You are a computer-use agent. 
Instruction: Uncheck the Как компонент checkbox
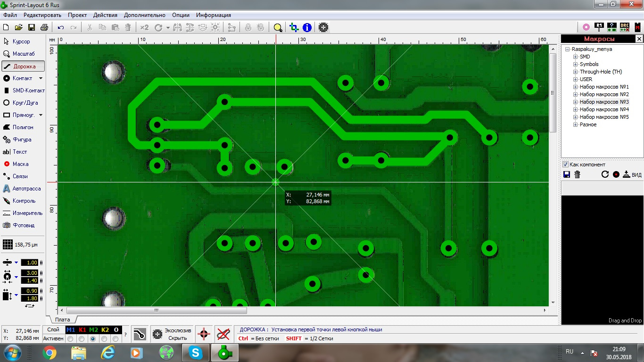(564, 164)
